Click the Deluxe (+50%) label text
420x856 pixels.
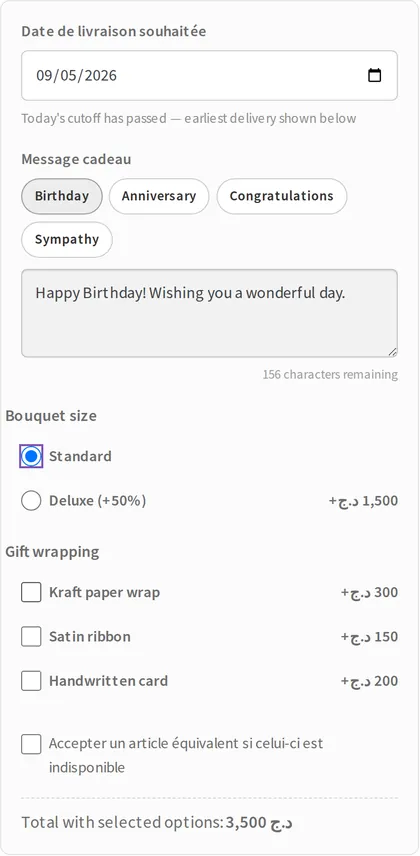pyautogui.click(x=98, y=501)
